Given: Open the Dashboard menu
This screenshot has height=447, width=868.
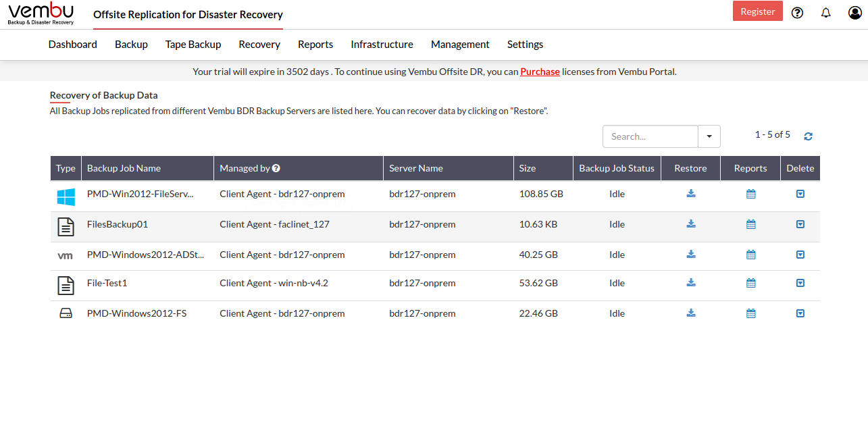Looking at the screenshot, I should click(73, 45).
